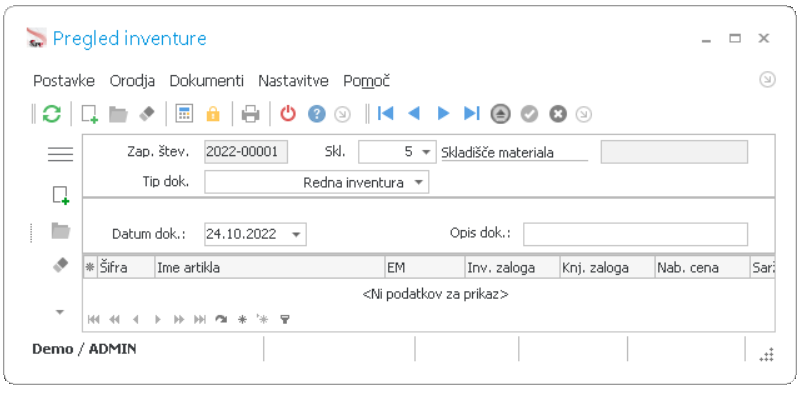This screenshot has width=804, height=395.
Task: Click the grid navigator refresh arrow
Action: coord(221,320)
